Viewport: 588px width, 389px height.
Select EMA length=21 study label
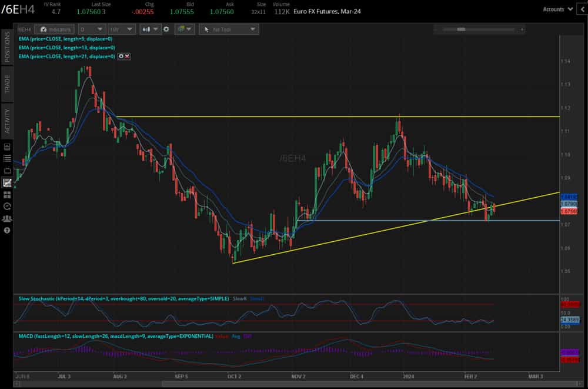click(x=67, y=56)
